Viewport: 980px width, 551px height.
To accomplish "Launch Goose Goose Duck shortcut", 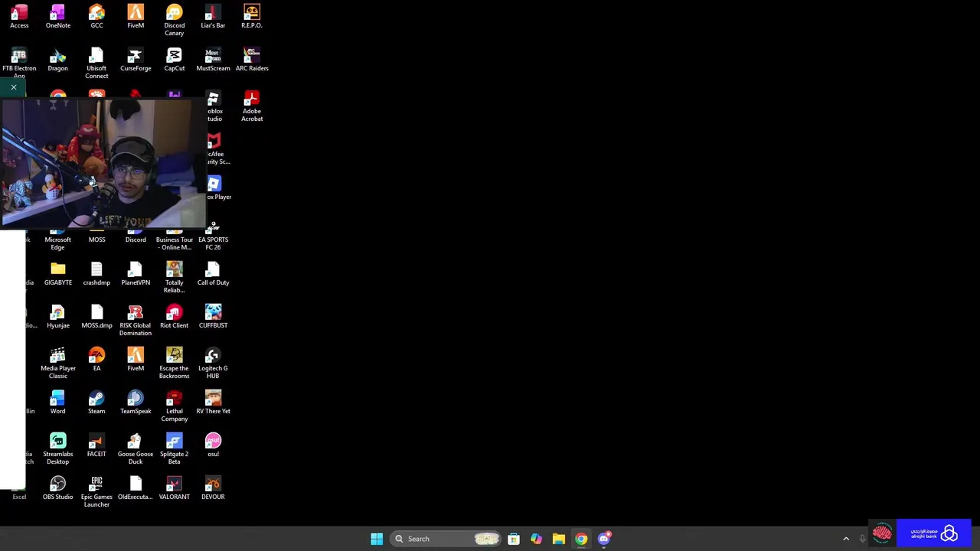I will click(x=136, y=448).
